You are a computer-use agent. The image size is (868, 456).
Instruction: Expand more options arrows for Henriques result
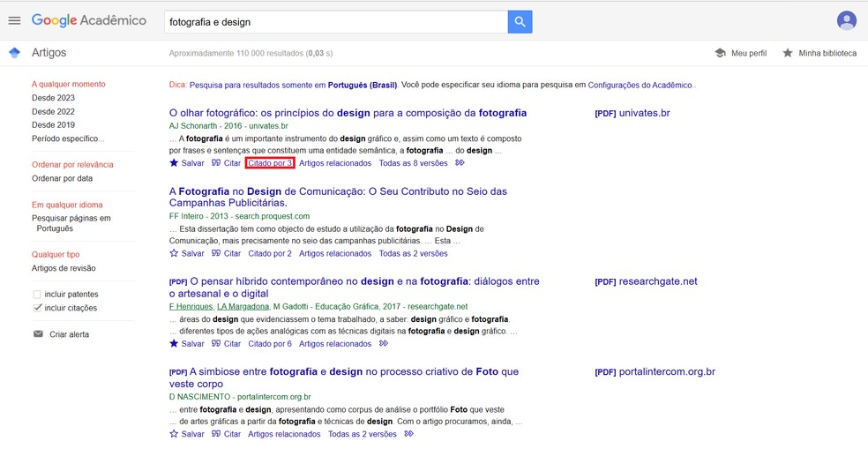pyautogui.click(x=384, y=343)
